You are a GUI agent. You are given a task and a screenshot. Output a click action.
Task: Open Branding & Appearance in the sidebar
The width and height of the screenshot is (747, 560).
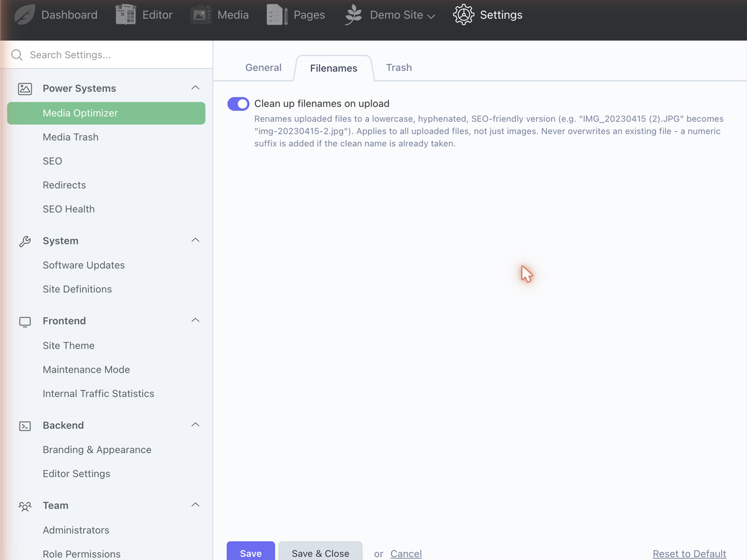(96, 450)
